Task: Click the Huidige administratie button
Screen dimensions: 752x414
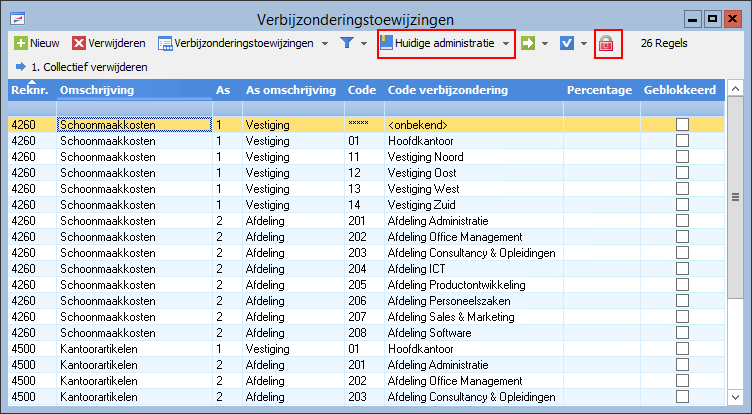Action: coord(437,43)
